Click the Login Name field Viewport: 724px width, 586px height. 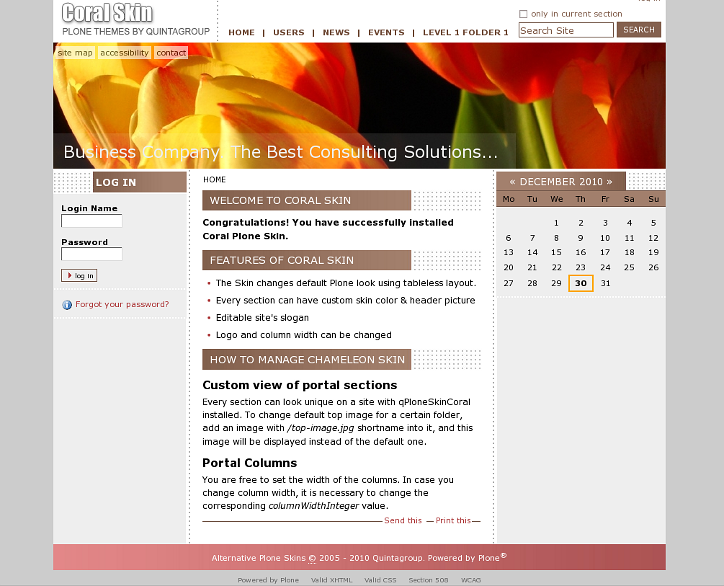coord(92,221)
